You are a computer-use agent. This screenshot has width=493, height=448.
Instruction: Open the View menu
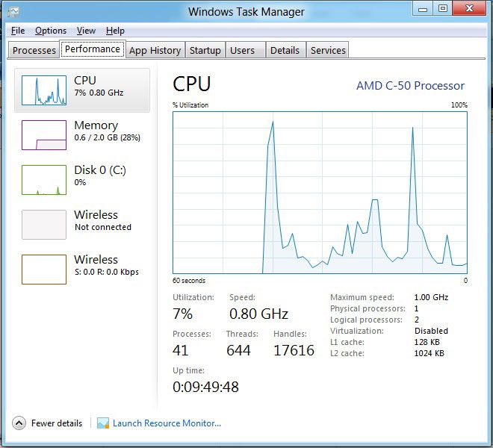(x=86, y=31)
